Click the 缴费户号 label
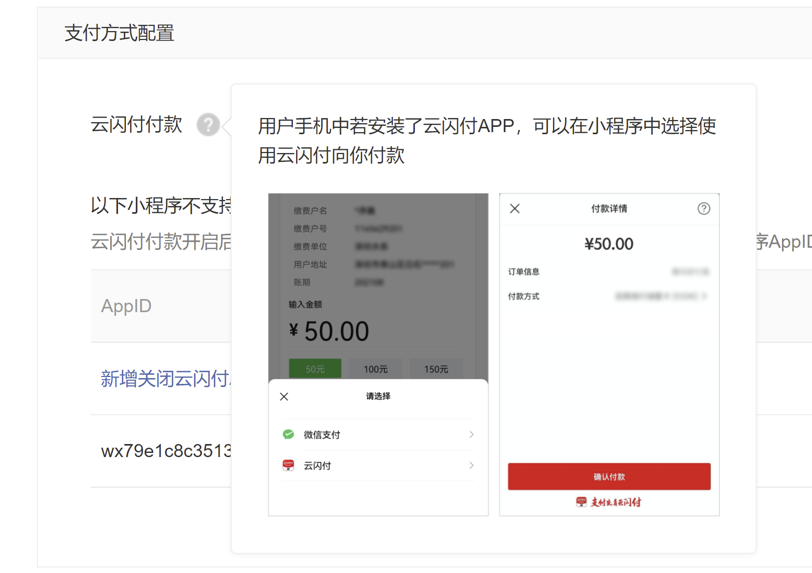 pos(310,228)
